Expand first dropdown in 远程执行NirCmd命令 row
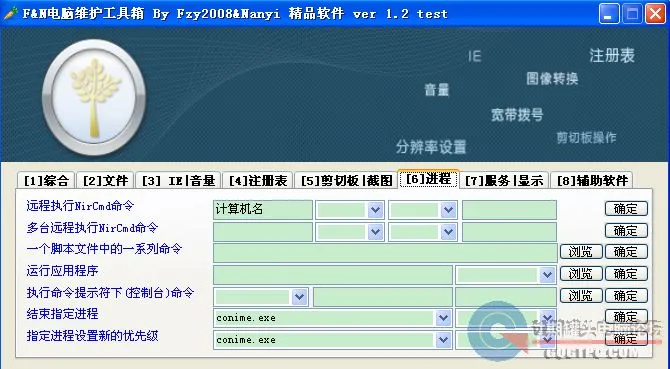 pyautogui.click(x=375, y=210)
